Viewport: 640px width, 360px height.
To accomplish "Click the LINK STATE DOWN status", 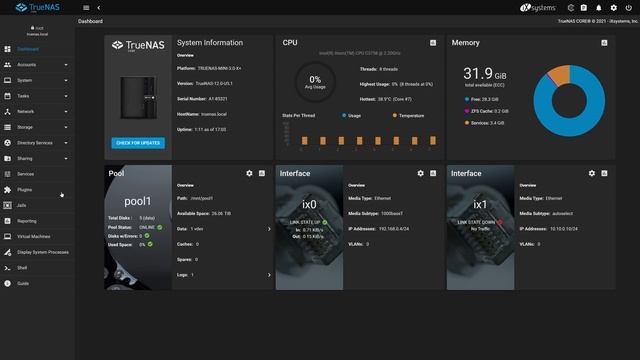I will coord(480,222).
